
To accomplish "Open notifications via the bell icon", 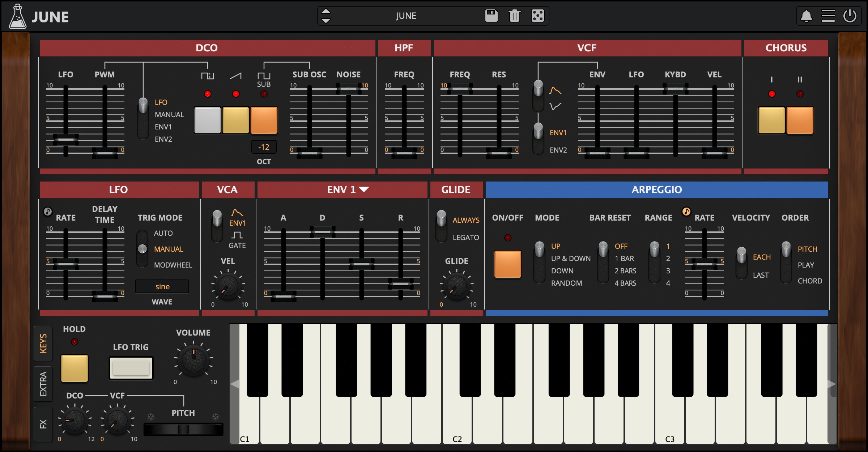I will (807, 16).
